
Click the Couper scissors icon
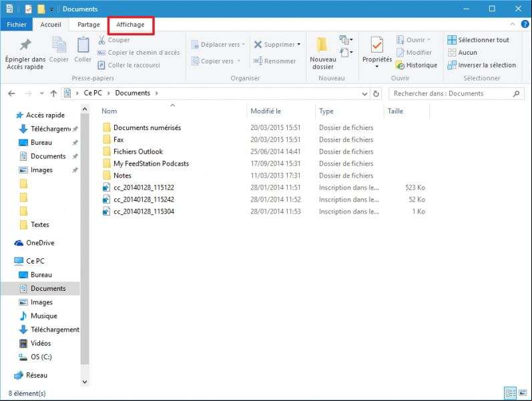101,39
